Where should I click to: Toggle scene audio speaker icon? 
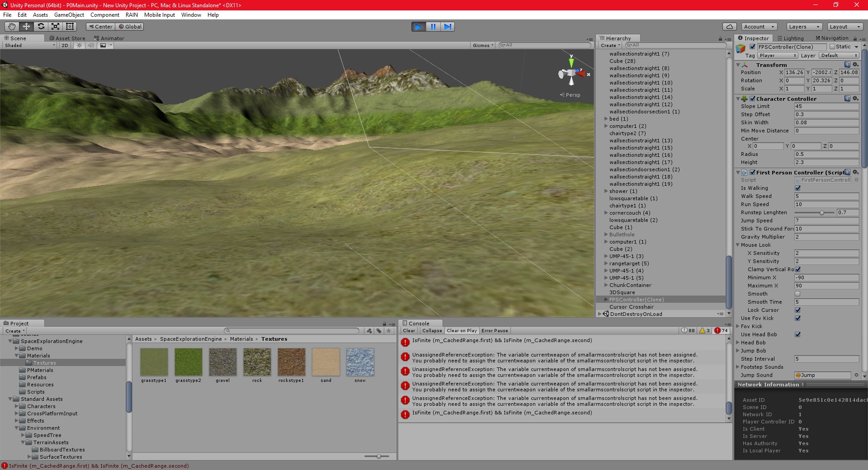click(x=91, y=45)
